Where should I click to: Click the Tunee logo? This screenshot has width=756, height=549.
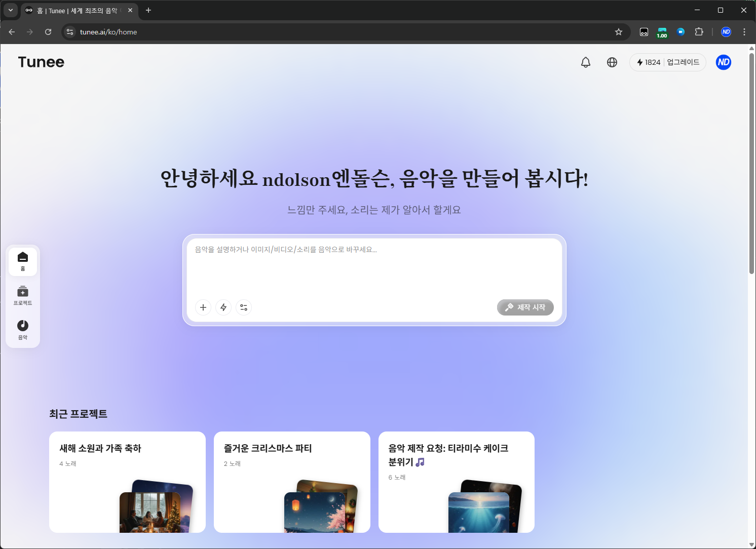tap(41, 62)
